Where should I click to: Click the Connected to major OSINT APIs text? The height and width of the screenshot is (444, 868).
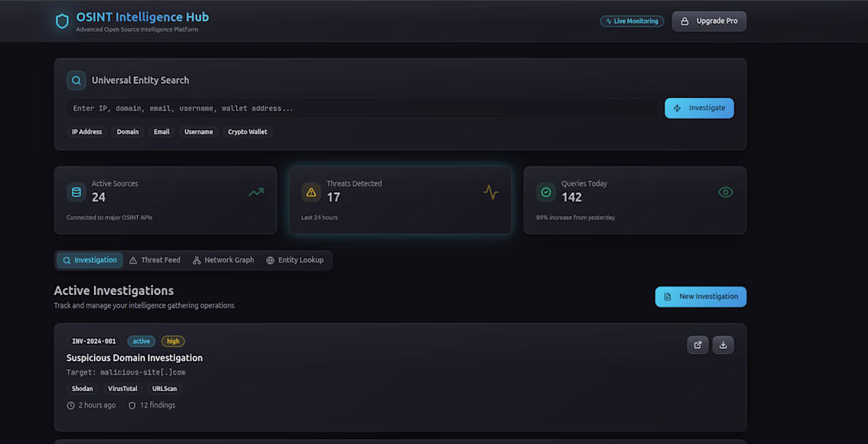tap(109, 218)
